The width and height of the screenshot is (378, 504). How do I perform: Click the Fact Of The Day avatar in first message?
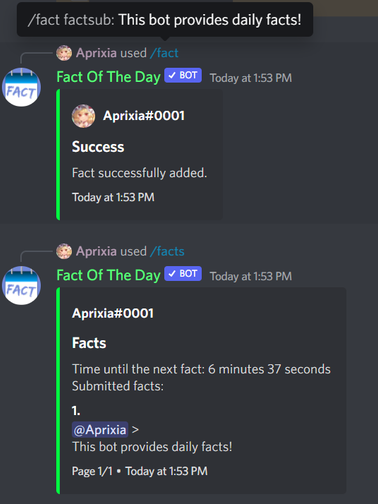point(21,87)
